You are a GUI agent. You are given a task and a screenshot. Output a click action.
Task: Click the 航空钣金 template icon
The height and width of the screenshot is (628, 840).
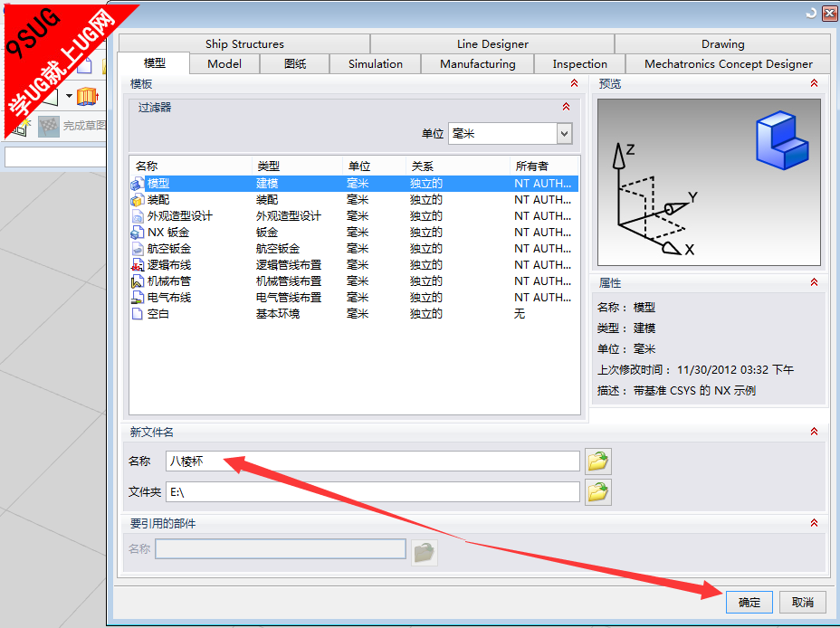(138, 249)
